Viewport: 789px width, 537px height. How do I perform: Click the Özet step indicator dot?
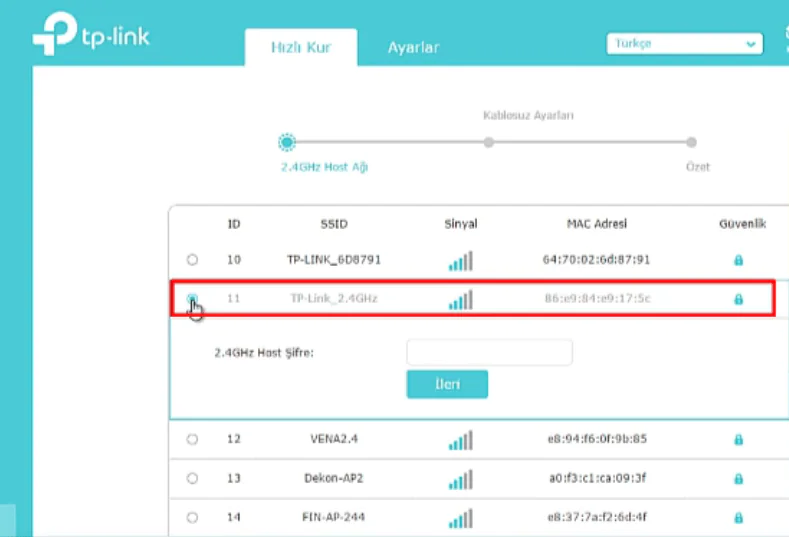(x=691, y=142)
